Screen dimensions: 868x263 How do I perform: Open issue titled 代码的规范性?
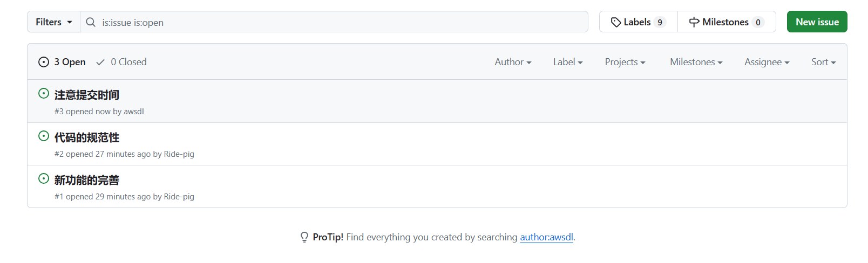click(x=87, y=137)
